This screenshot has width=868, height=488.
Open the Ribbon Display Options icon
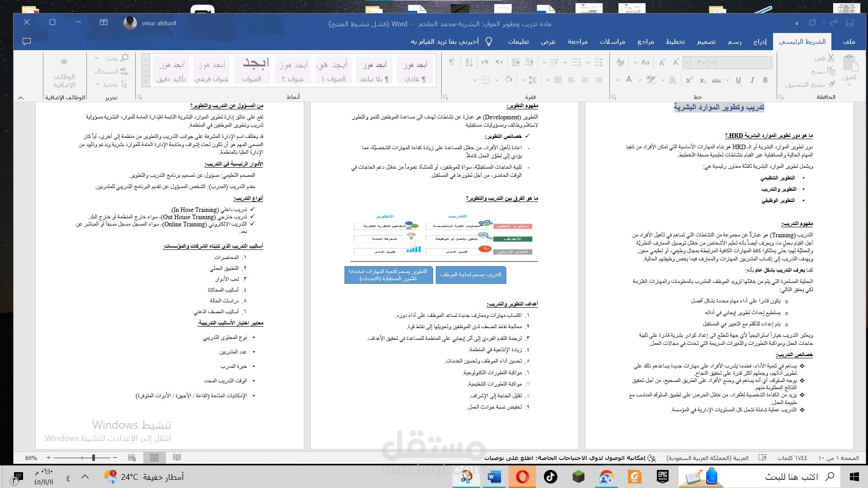tap(104, 22)
